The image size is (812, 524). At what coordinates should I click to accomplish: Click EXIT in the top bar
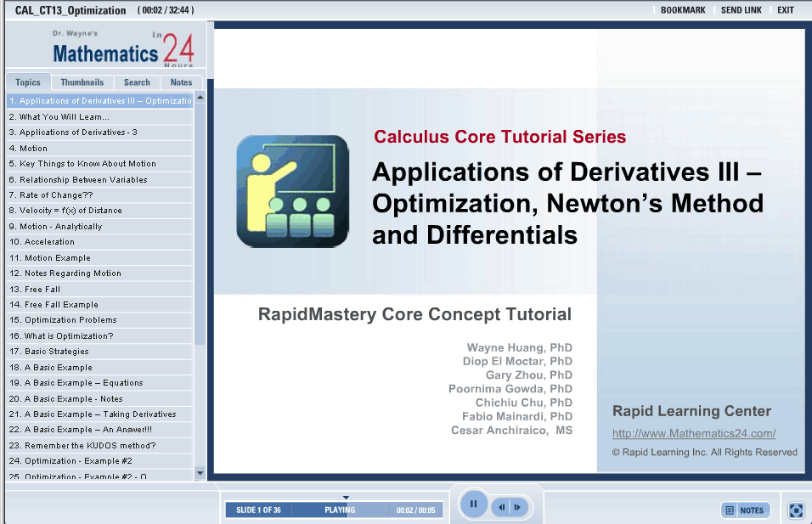[x=785, y=10]
